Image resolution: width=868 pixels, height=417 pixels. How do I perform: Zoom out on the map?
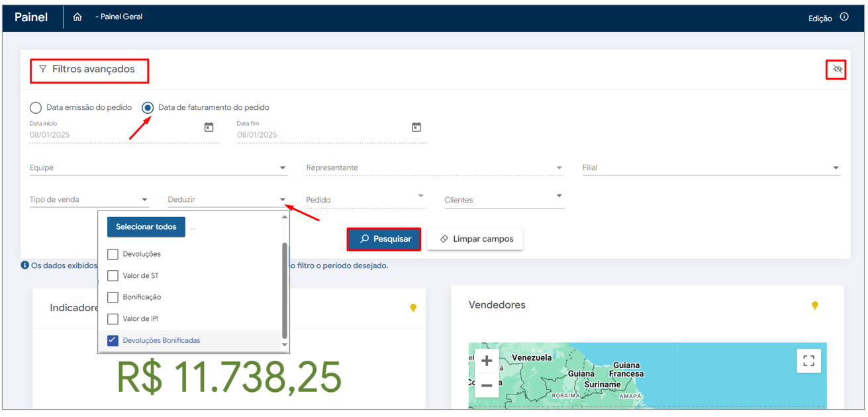coord(487,385)
